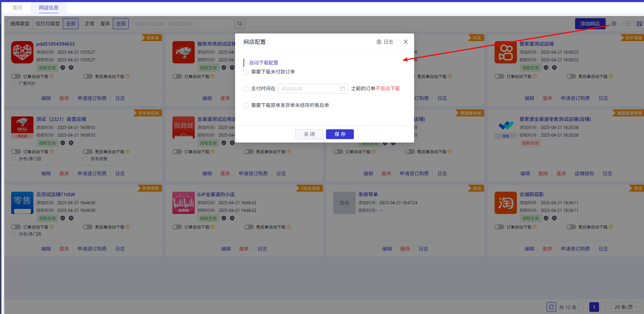Screen dimensions: 644x314
Task: Click shield-check icon on 管家婆测试店铺 card
Action: (x=546, y=68)
